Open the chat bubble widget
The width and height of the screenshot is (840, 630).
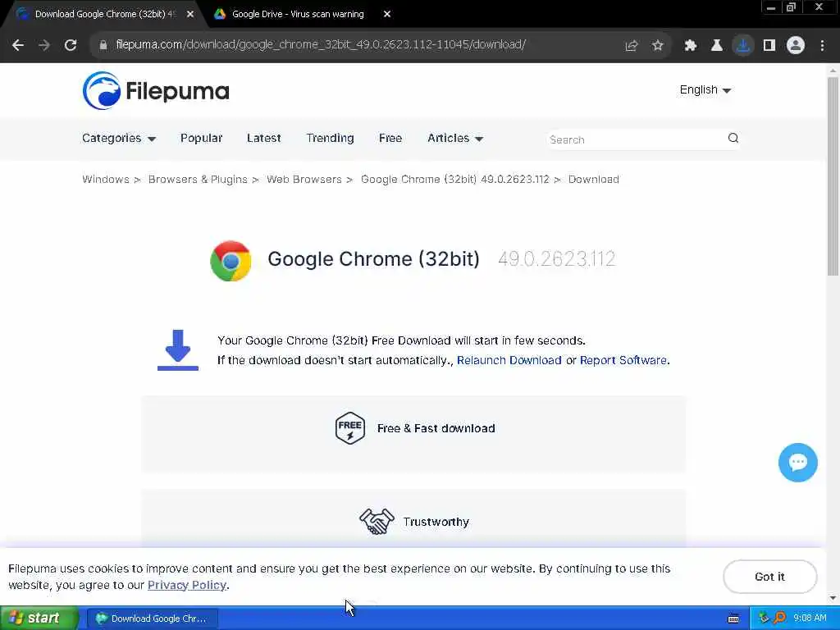click(797, 463)
